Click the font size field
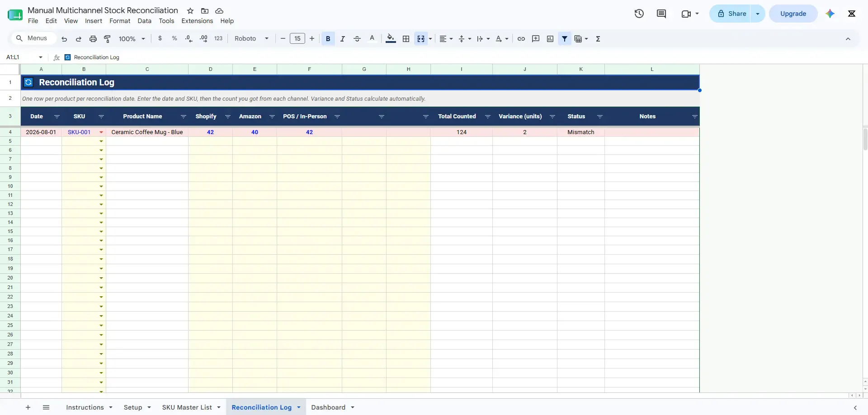This screenshot has height=415, width=868. (297, 39)
